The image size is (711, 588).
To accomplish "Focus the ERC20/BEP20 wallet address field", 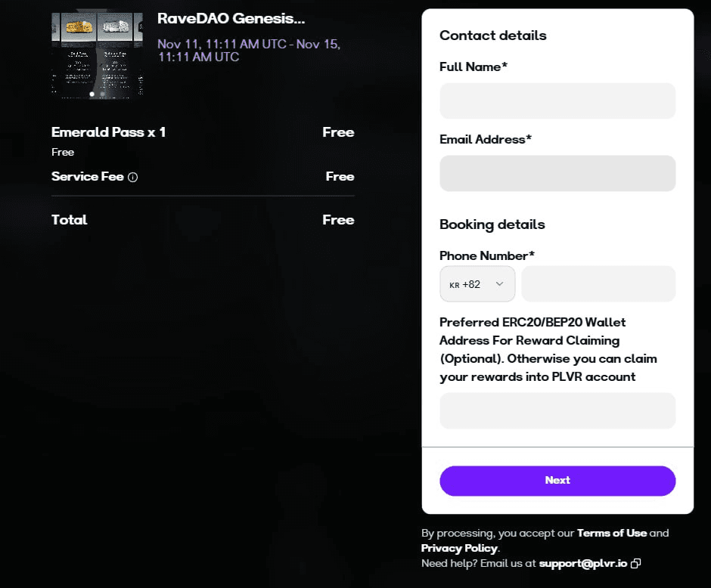I will point(557,411).
